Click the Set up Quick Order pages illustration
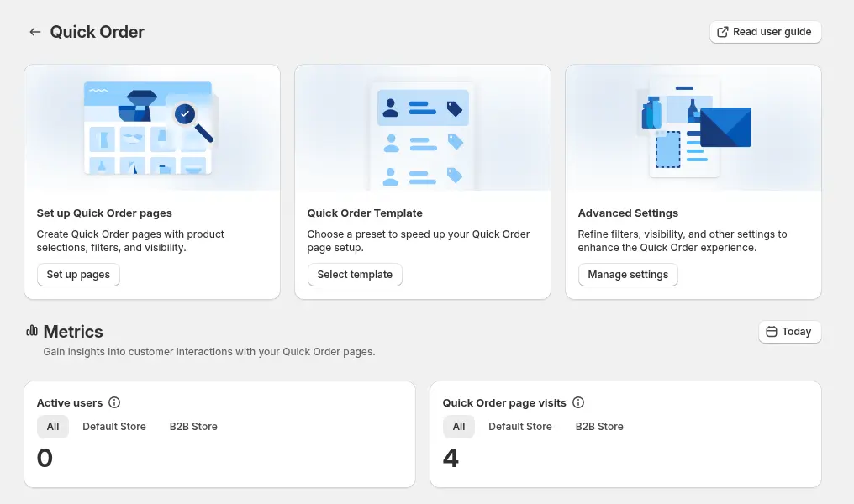The width and height of the screenshot is (854, 504). [152, 128]
